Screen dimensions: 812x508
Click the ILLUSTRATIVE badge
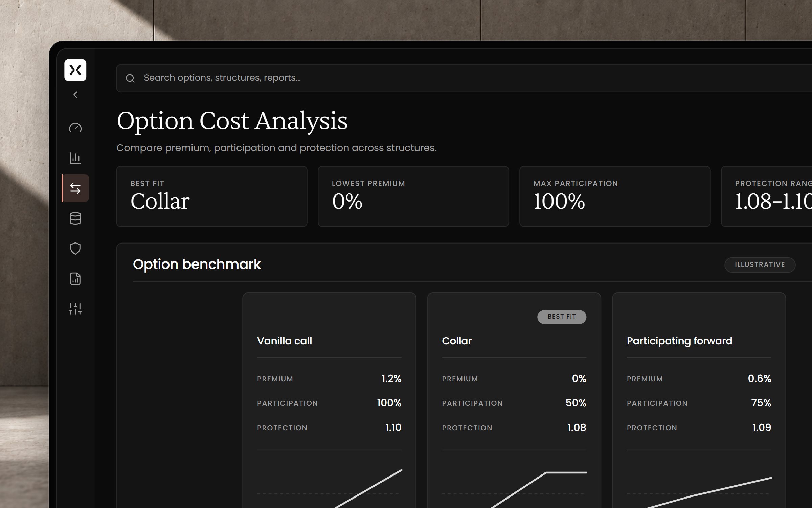pyautogui.click(x=760, y=264)
